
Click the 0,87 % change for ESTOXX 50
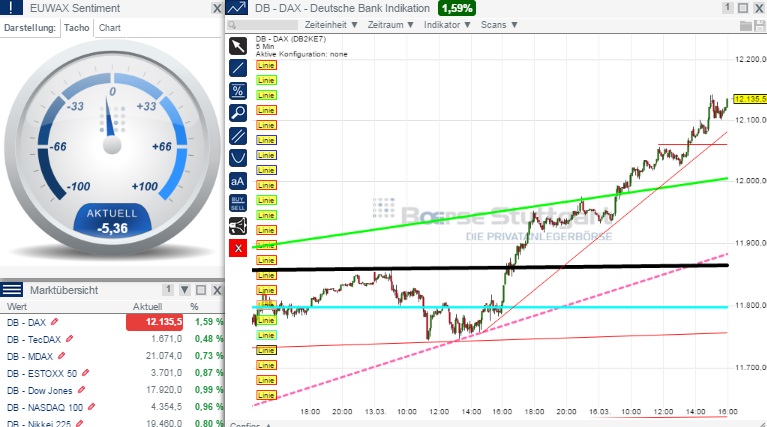209,373
